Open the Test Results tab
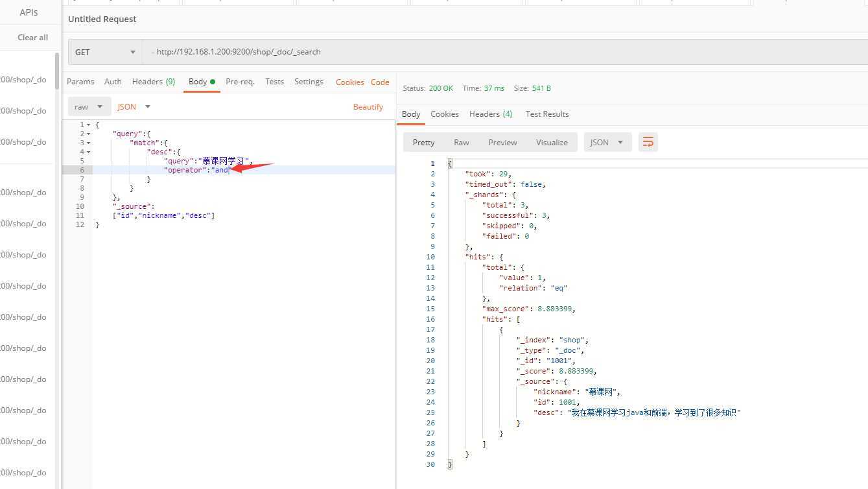This screenshot has width=868, height=489. (x=547, y=114)
